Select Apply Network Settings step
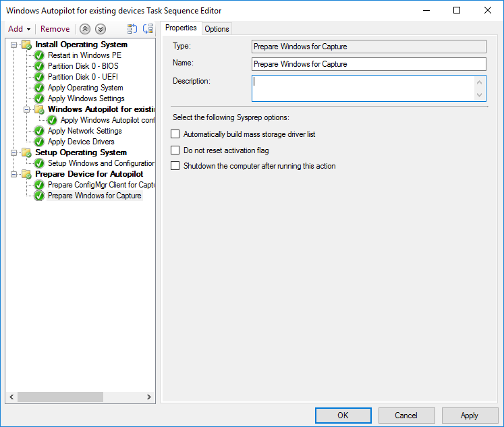 point(85,131)
